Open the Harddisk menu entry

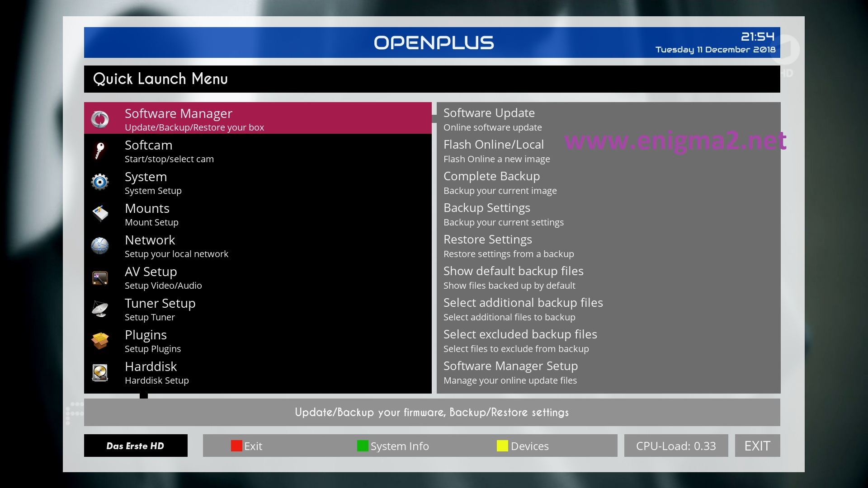point(258,372)
